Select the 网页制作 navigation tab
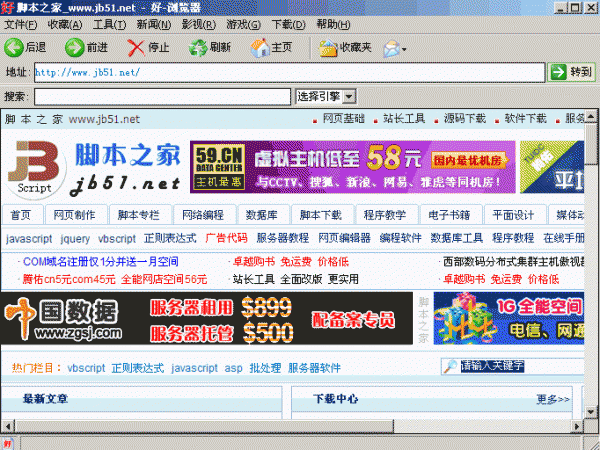Image resolution: width=600 pixels, height=450 pixels. (x=75, y=215)
